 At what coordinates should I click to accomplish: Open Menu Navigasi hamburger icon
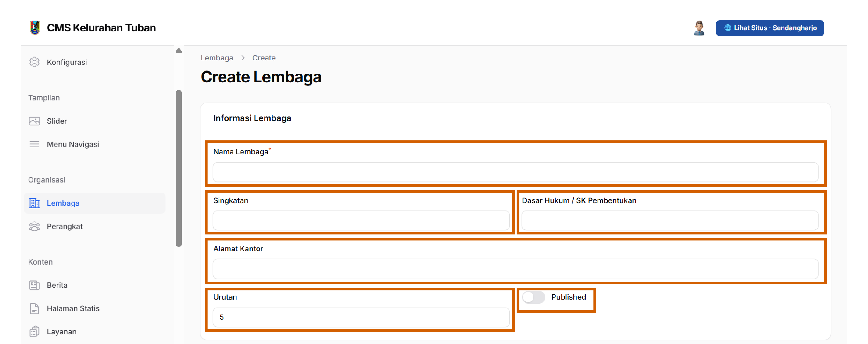click(x=34, y=144)
